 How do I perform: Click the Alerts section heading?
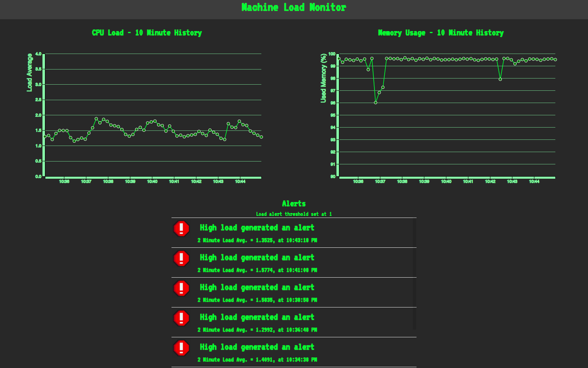point(294,204)
